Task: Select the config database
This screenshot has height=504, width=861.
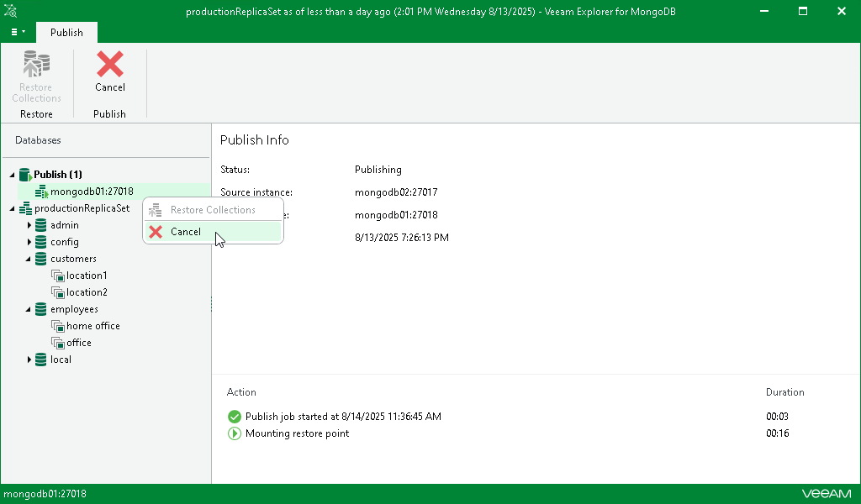Action: [64, 242]
